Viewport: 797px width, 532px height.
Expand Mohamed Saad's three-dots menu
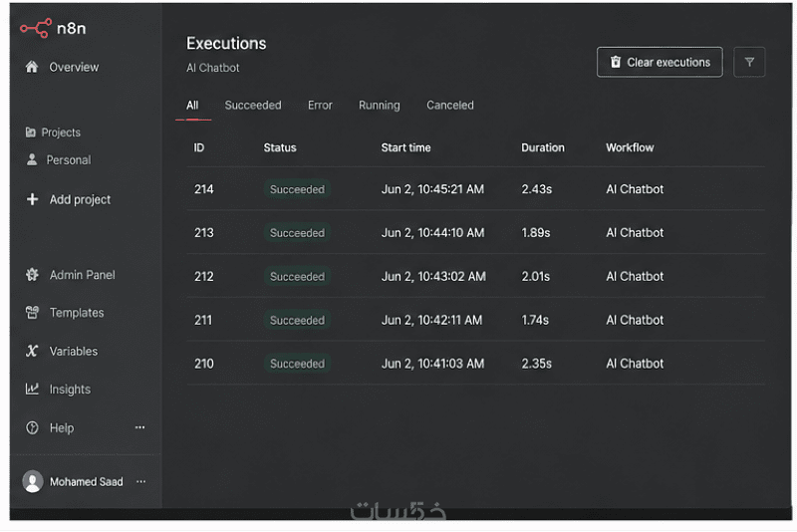coord(140,481)
